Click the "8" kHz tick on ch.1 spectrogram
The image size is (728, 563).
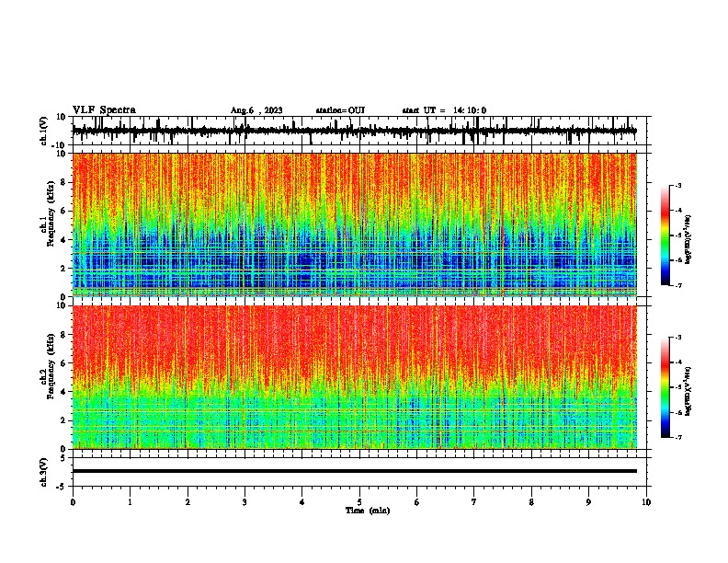click(x=63, y=182)
